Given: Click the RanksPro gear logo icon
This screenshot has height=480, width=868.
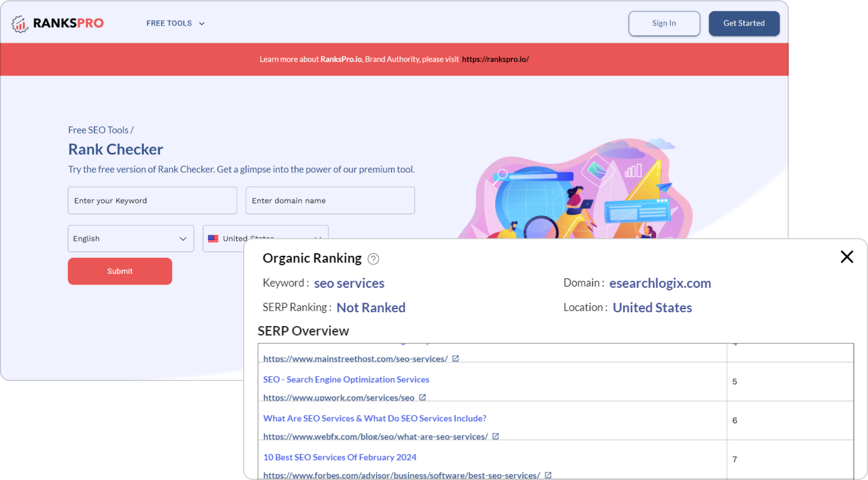Looking at the screenshot, I should [x=19, y=23].
